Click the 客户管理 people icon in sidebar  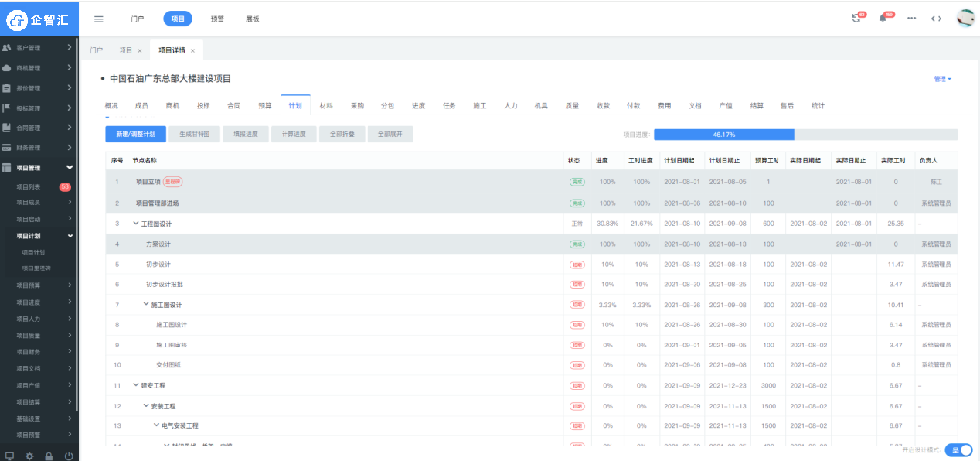coord(7,48)
